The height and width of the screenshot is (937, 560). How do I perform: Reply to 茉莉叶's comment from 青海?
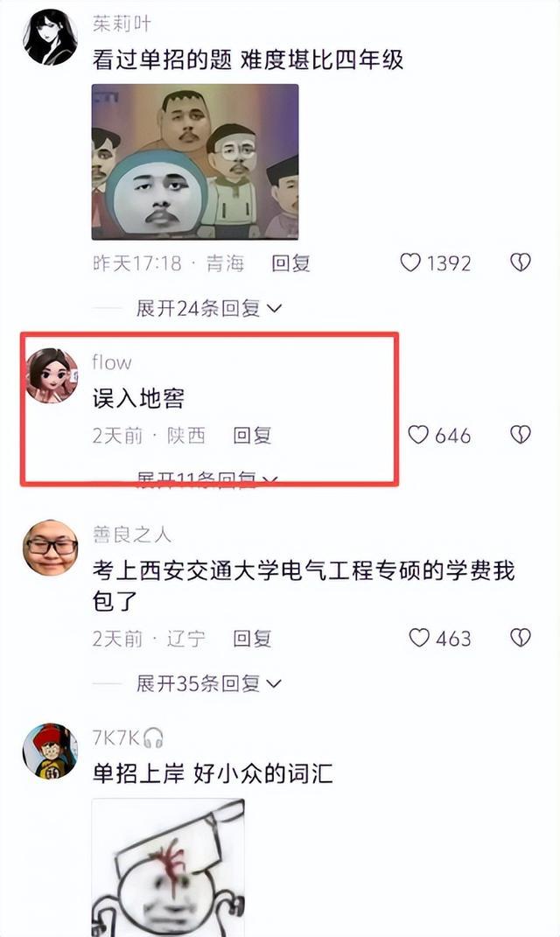290,263
